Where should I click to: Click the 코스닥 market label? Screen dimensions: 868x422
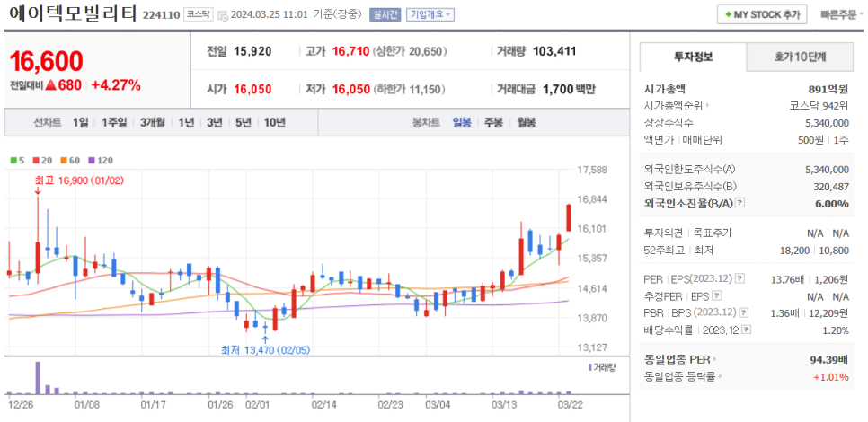199,15
